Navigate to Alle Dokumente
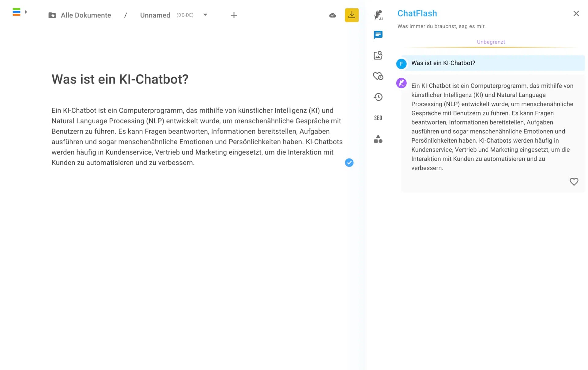 (86, 15)
